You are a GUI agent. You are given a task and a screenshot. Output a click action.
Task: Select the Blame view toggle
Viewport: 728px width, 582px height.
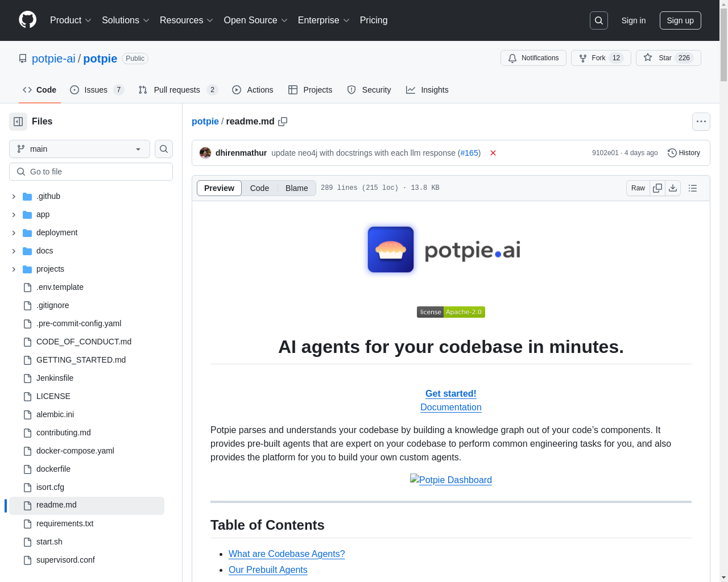297,188
